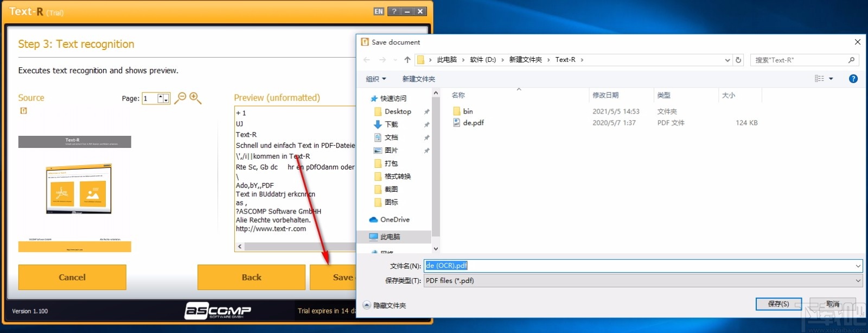The height and width of the screenshot is (333, 868).
Task: Click 此电脑 in the address breadcrumb
Action: [x=447, y=60]
